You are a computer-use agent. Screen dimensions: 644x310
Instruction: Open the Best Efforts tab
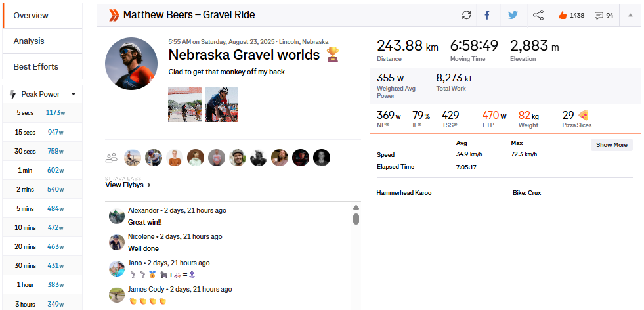click(x=36, y=66)
